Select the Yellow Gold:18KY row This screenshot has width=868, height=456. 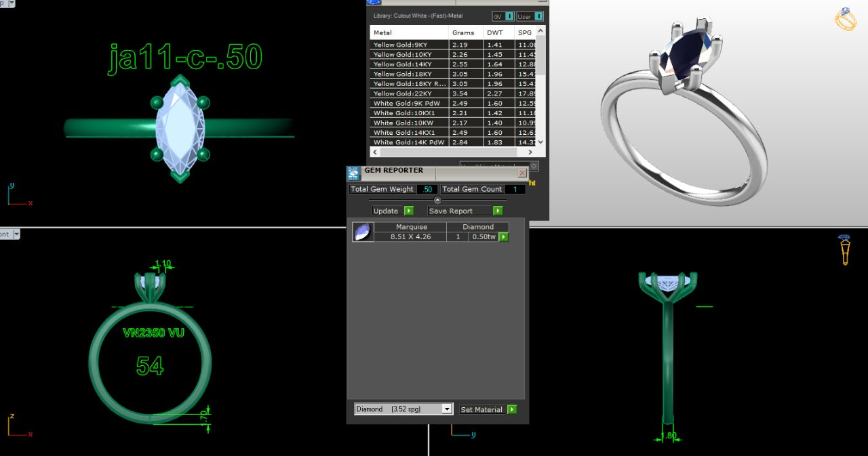click(x=453, y=74)
